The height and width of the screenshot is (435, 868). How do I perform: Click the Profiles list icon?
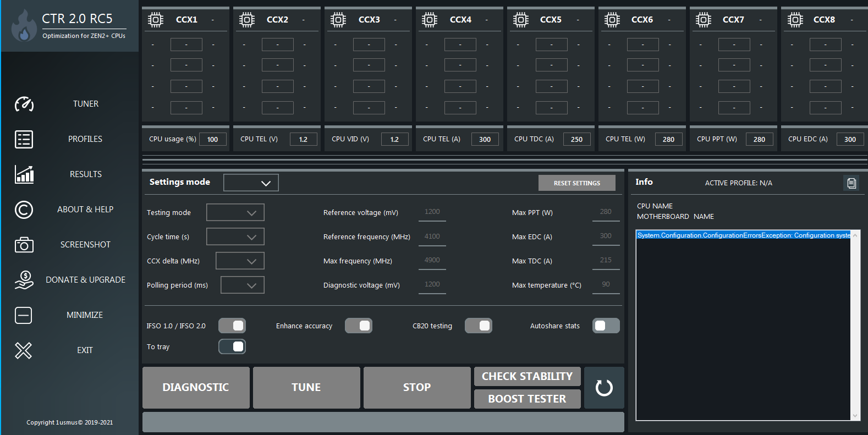point(24,139)
